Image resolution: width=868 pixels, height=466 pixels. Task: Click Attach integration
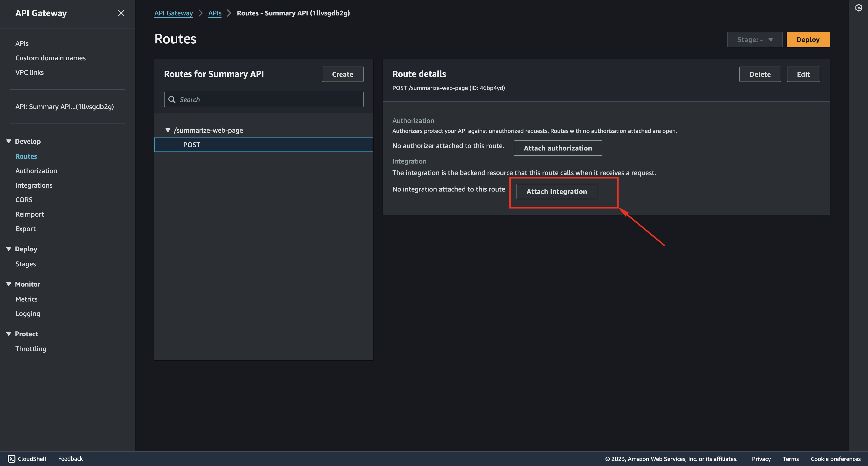tap(557, 191)
